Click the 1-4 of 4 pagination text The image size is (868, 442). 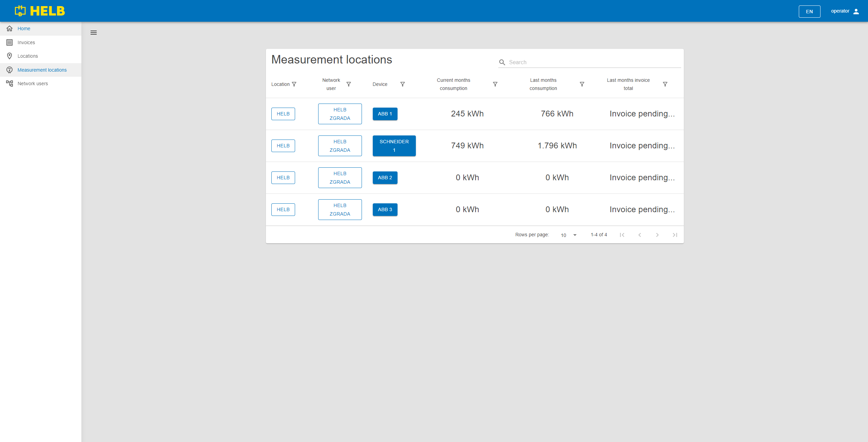[599, 235]
